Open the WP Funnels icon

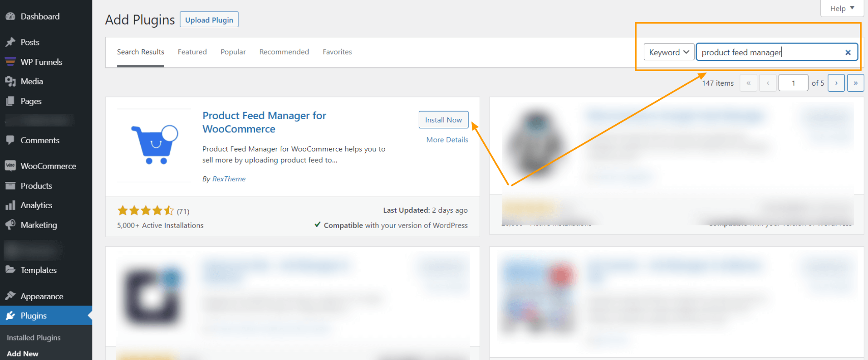pos(10,62)
